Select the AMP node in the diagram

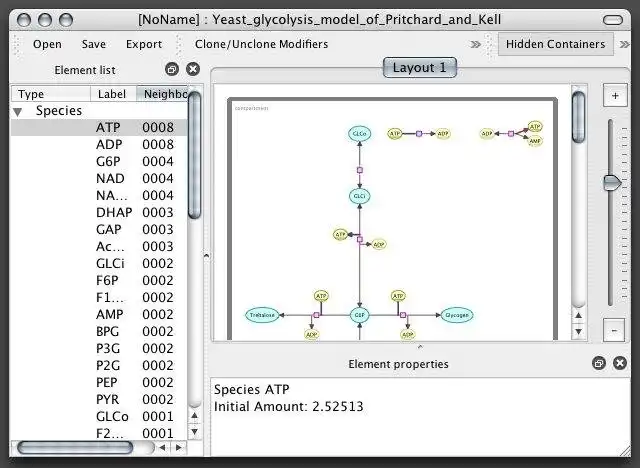535,141
